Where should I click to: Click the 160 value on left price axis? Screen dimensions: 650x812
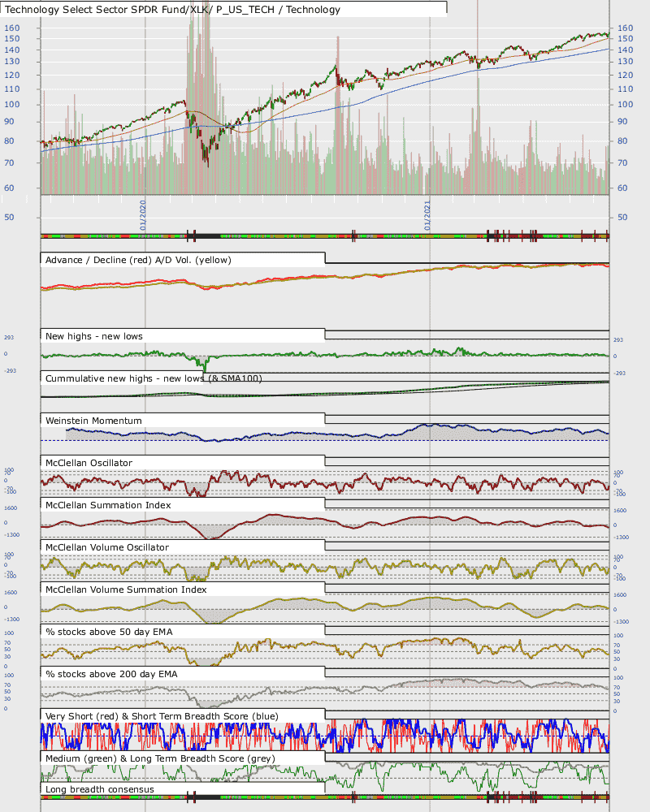pyautogui.click(x=12, y=28)
